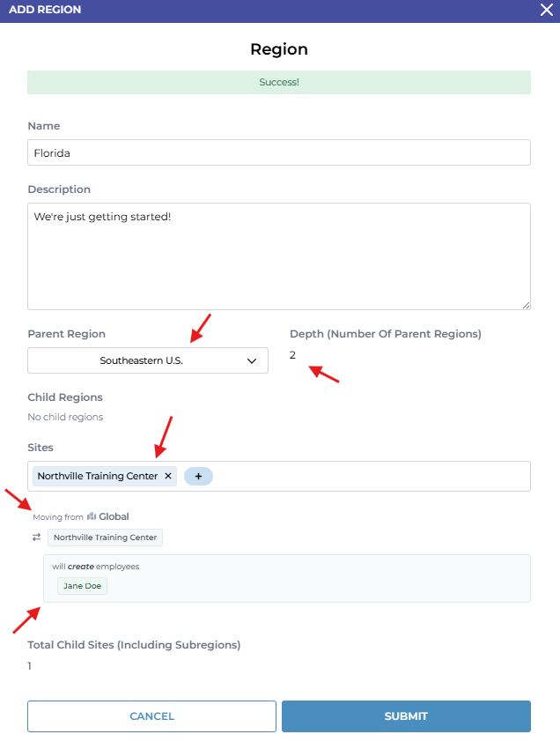Click the Parent Region chevron arrow
560x749 pixels.
[252, 360]
